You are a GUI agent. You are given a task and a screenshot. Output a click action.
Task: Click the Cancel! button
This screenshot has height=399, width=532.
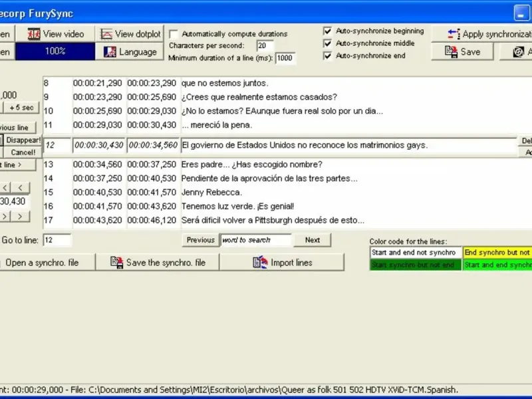(x=23, y=152)
